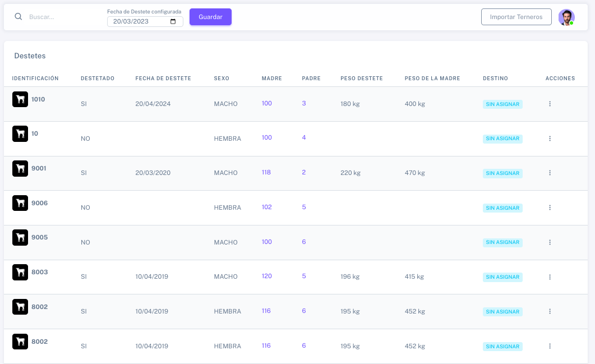Screen dimensions: 595x364
Task: Open the three-dot actions menu for ID 10
Action: 550,139
